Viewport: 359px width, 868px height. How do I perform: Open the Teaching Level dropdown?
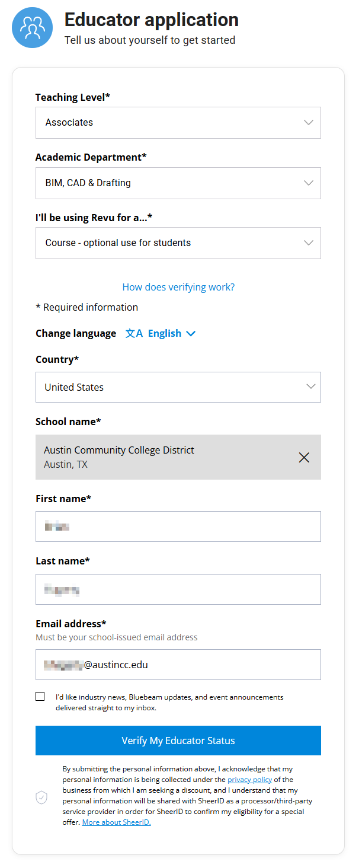(178, 123)
